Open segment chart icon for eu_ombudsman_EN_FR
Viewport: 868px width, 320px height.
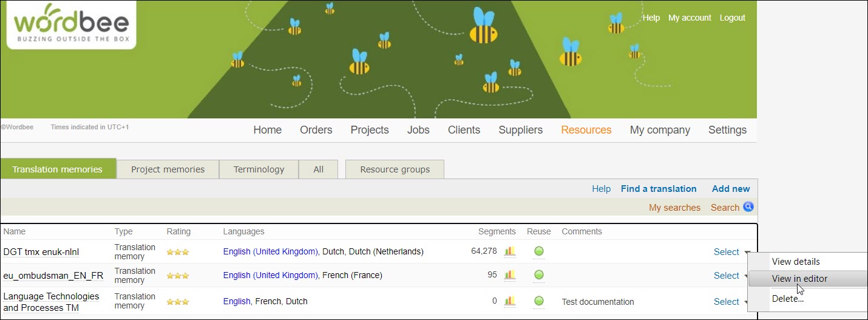pos(510,275)
